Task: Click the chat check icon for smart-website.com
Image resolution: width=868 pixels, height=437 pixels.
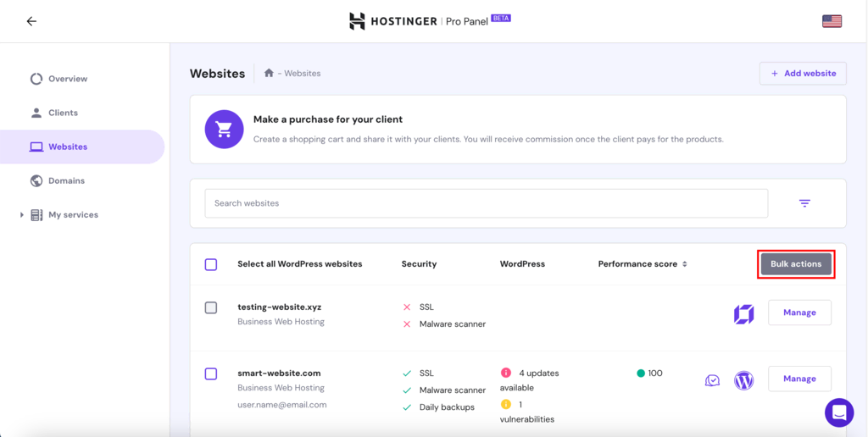Action: (x=712, y=380)
